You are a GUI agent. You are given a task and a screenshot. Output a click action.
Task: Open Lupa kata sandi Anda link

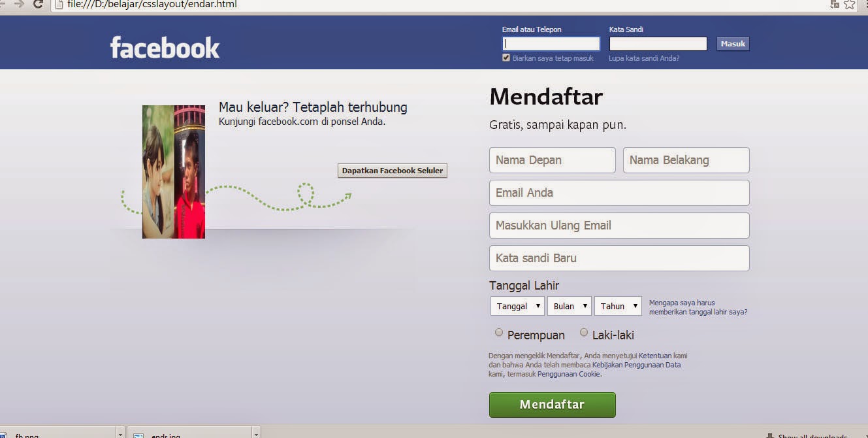point(644,58)
